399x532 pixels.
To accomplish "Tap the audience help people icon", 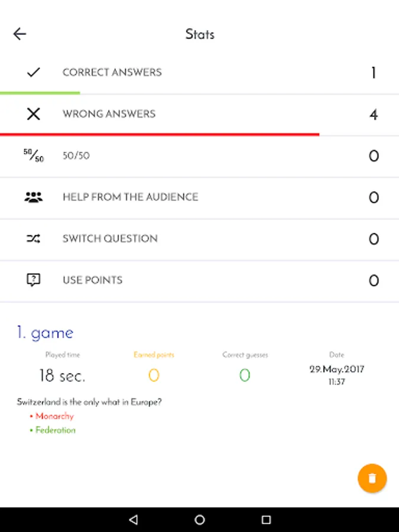I will pos(34,197).
